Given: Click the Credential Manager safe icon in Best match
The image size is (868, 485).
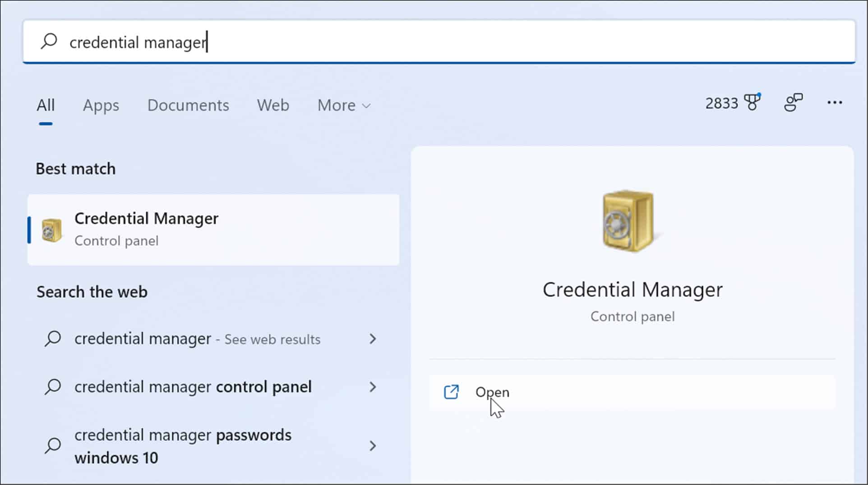Looking at the screenshot, I should [51, 229].
